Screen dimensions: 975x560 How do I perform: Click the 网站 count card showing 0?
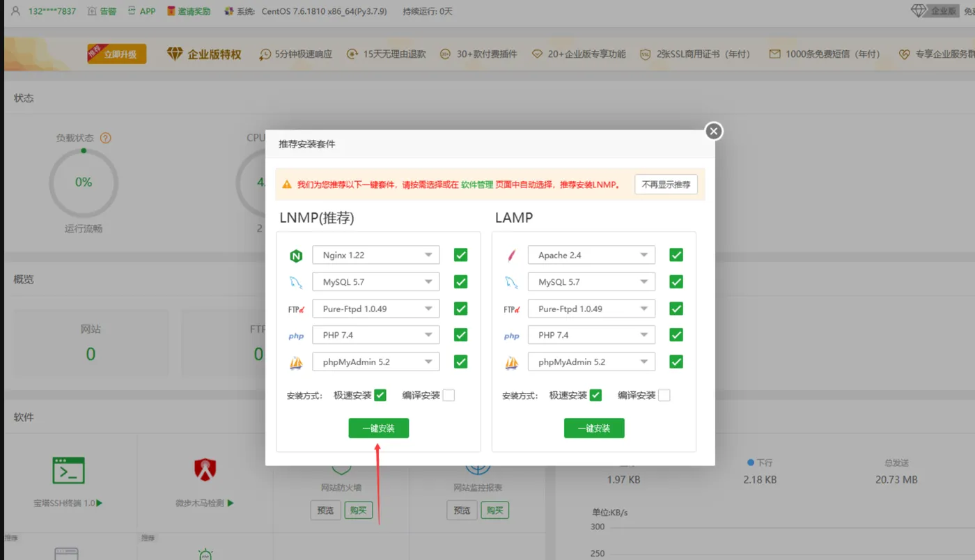pyautogui.click(x=91, y=343)
